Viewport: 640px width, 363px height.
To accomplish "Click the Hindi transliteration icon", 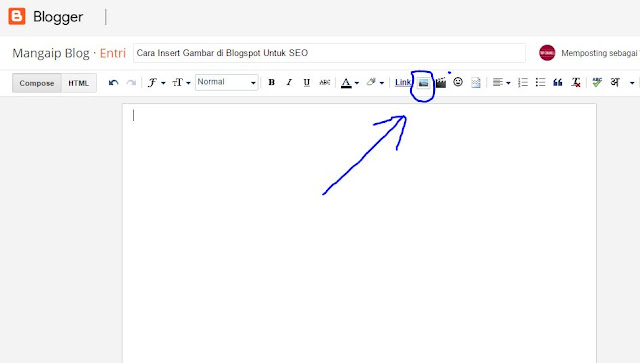I will click(x=615, y=82).
